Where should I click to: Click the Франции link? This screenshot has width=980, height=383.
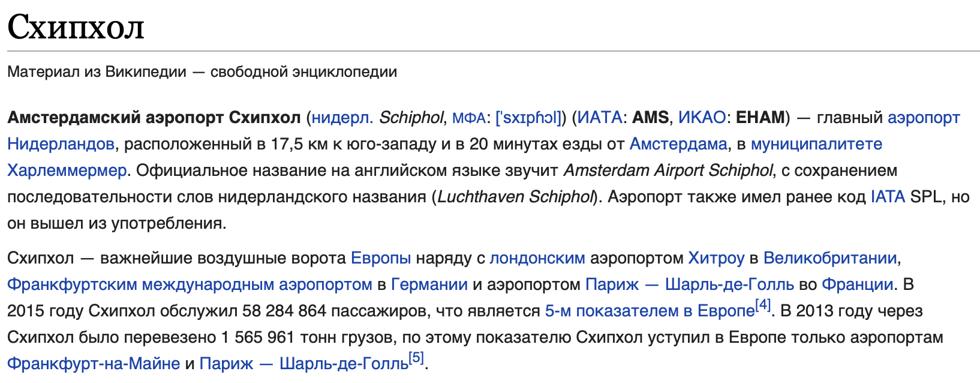857,285
